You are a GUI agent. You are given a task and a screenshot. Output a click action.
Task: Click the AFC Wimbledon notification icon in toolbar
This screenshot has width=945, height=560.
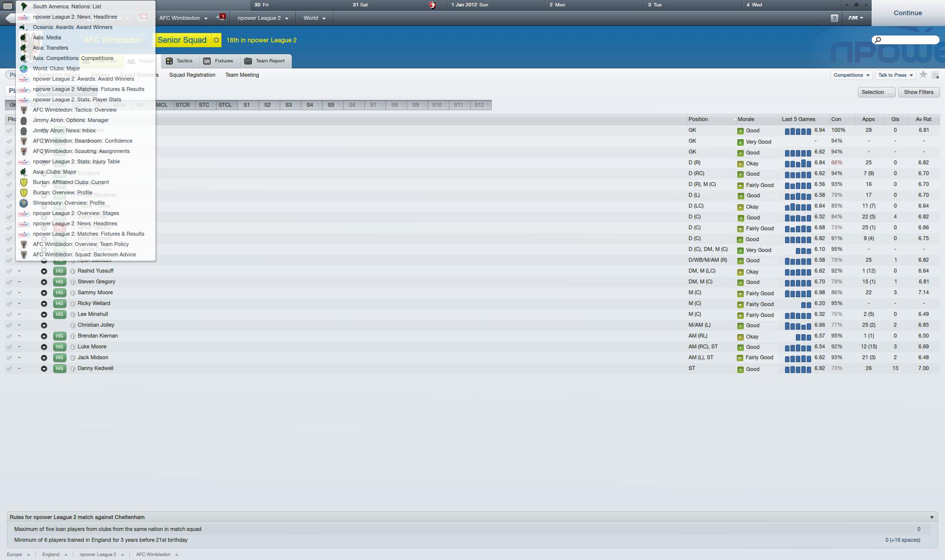tap(221, 18)
